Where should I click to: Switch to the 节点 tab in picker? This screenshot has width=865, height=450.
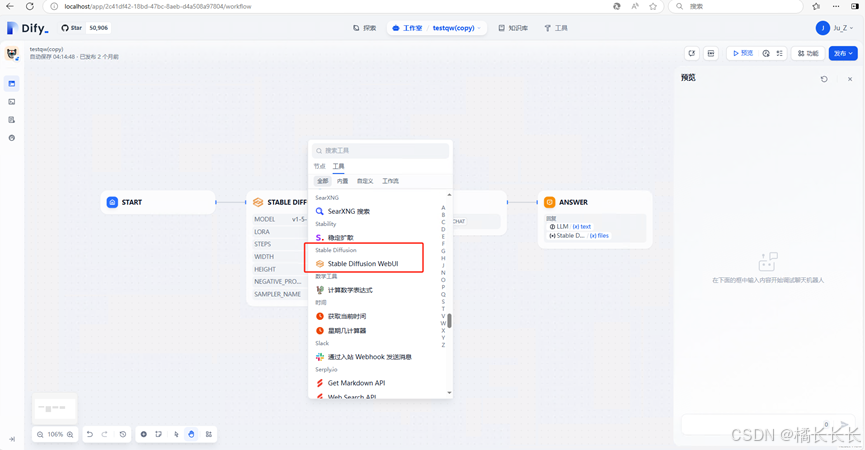pos(319,166)
